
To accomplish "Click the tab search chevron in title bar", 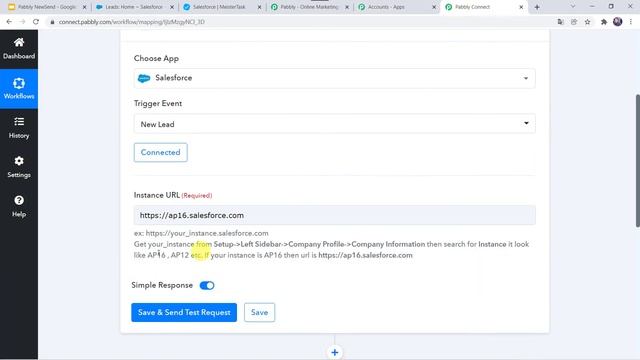I will 573,7.
